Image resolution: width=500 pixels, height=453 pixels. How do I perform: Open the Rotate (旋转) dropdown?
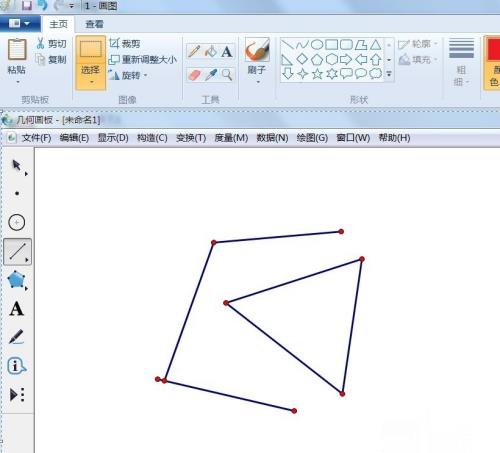coord(128,75)
